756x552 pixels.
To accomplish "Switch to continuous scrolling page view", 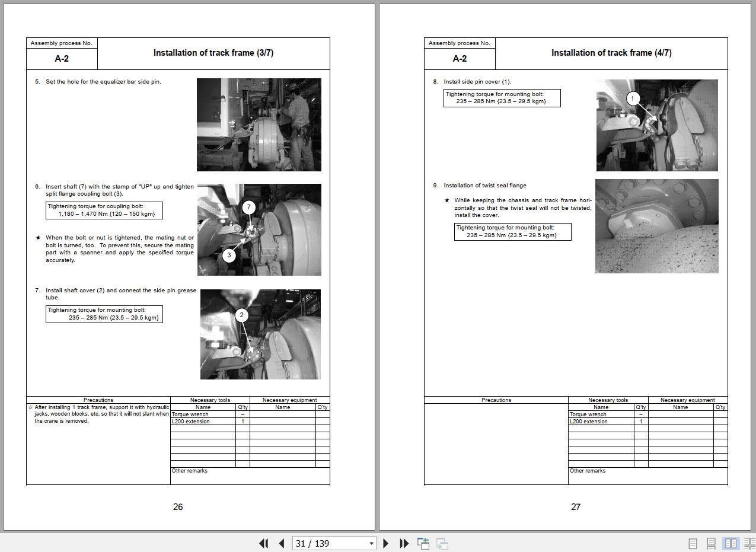I will (712, 543).
